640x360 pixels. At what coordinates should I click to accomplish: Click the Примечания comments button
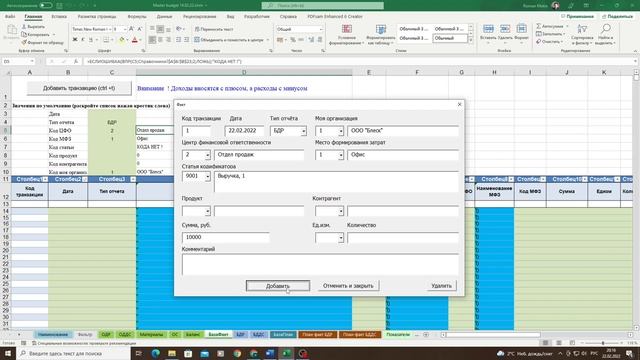pos(578,16)
